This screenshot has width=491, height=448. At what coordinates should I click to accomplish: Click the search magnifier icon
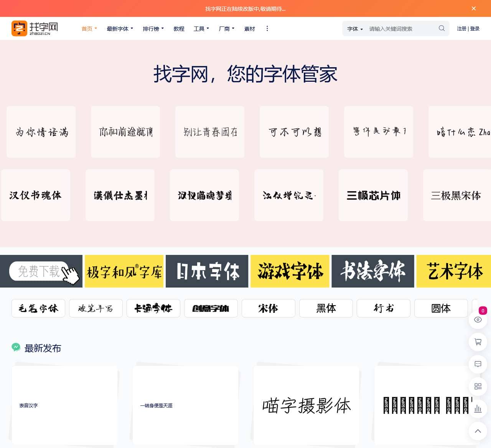(x=442, y=28)
